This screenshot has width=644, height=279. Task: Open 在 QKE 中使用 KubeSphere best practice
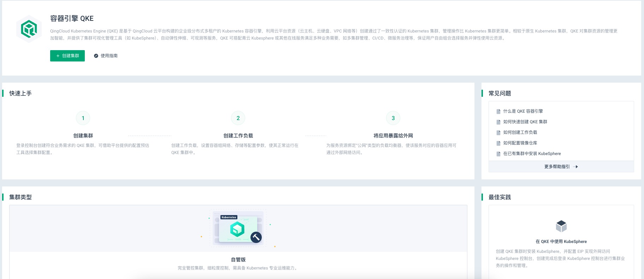(561, 242)
